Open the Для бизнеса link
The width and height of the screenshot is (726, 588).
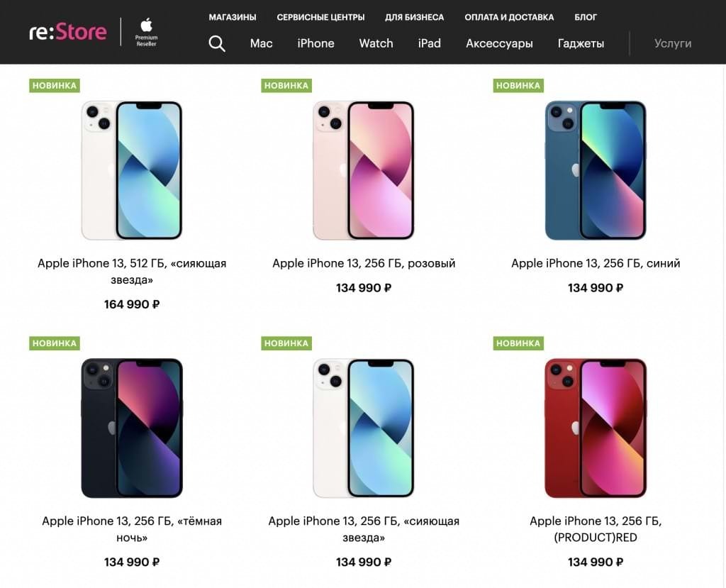[414, 17]
